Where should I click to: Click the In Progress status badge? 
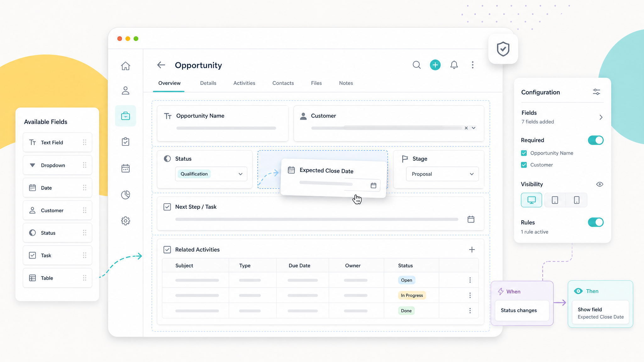click(412, 295)
